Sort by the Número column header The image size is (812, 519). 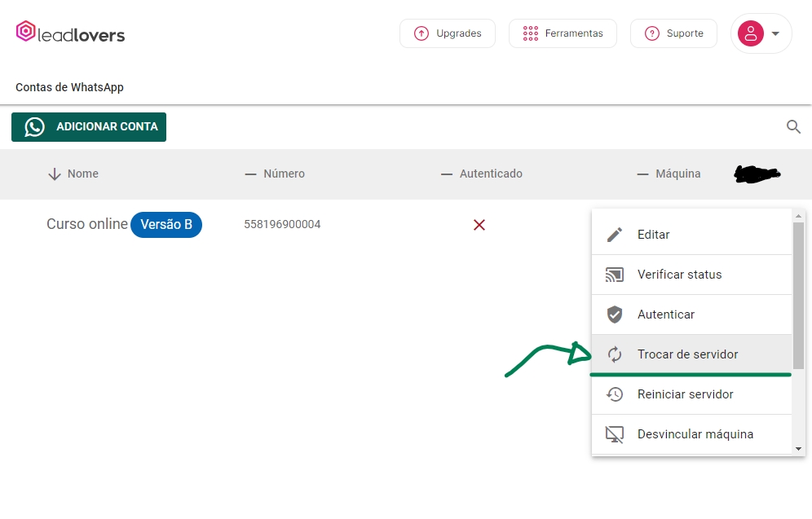(283, 174)
